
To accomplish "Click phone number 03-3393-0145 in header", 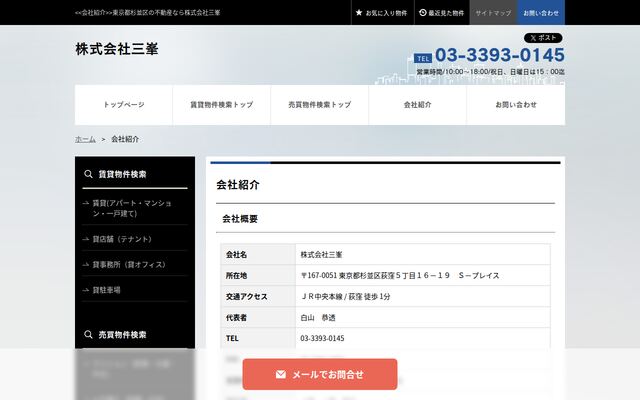I will (500, 55).
